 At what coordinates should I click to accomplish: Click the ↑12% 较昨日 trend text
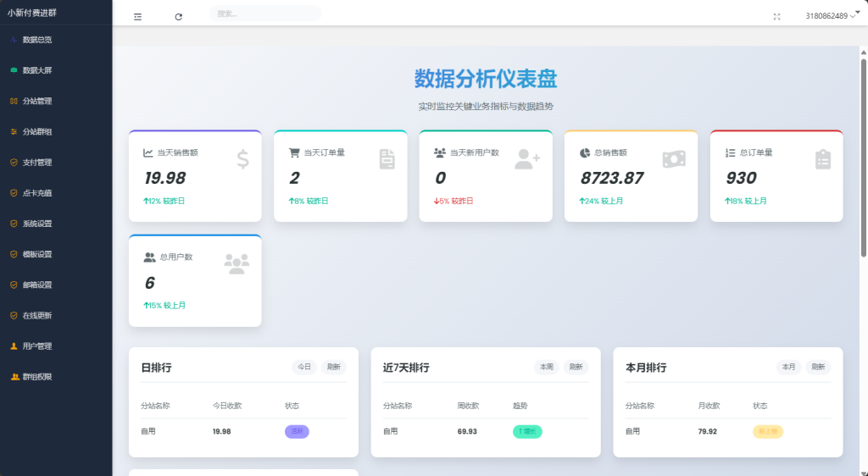coord(164,202)
